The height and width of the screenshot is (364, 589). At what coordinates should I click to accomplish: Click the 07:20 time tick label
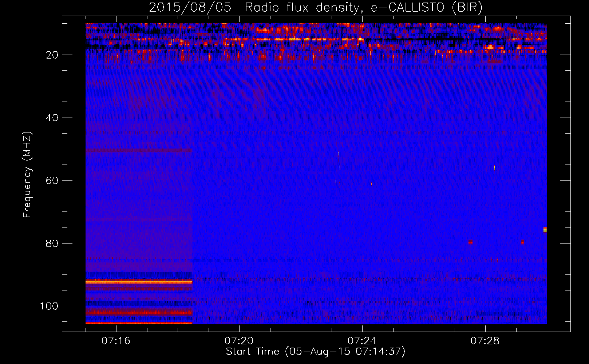pos(239,341)
